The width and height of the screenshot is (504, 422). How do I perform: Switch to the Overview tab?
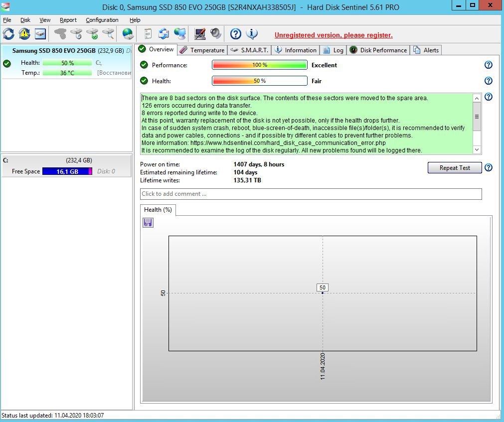[x=156, y=49]
